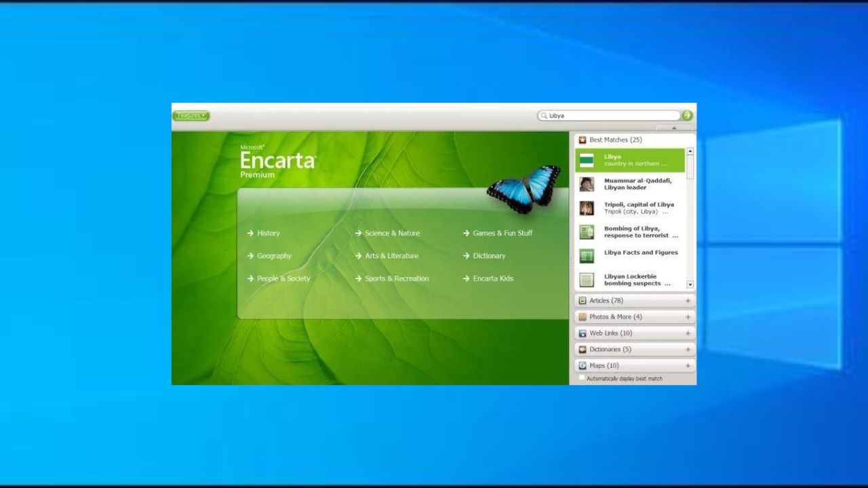
Task: Expand Web Links with plus sign
Action: point(688,333)
